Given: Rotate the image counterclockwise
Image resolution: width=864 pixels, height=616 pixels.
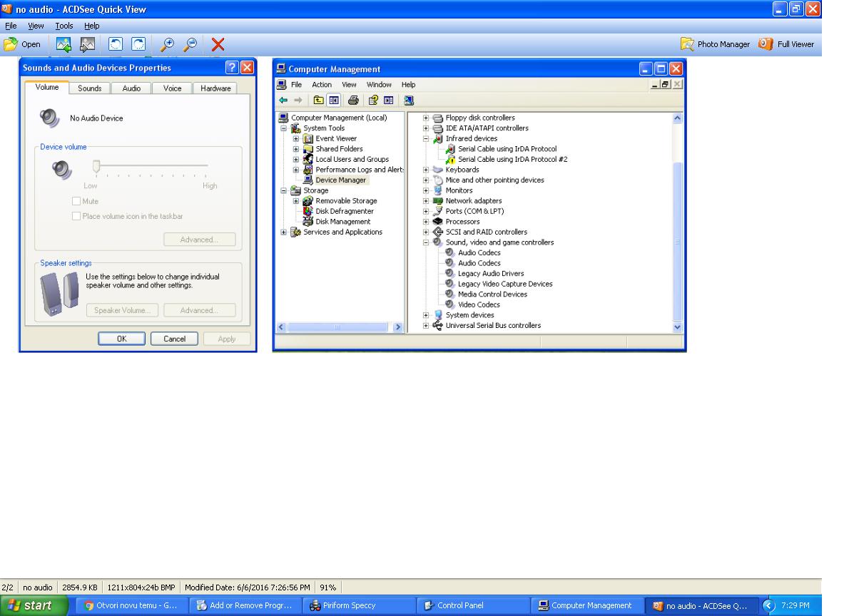Looking at the screenshot, I should (x=116, y=44).
